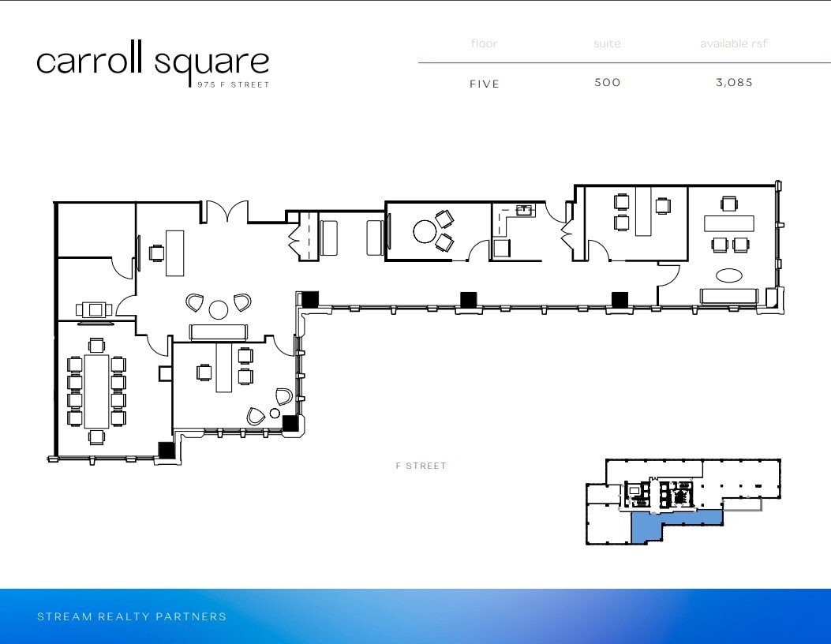Select the printer icon near the left office
This screenshot has width=831, height=644.
tap(92, 309)
